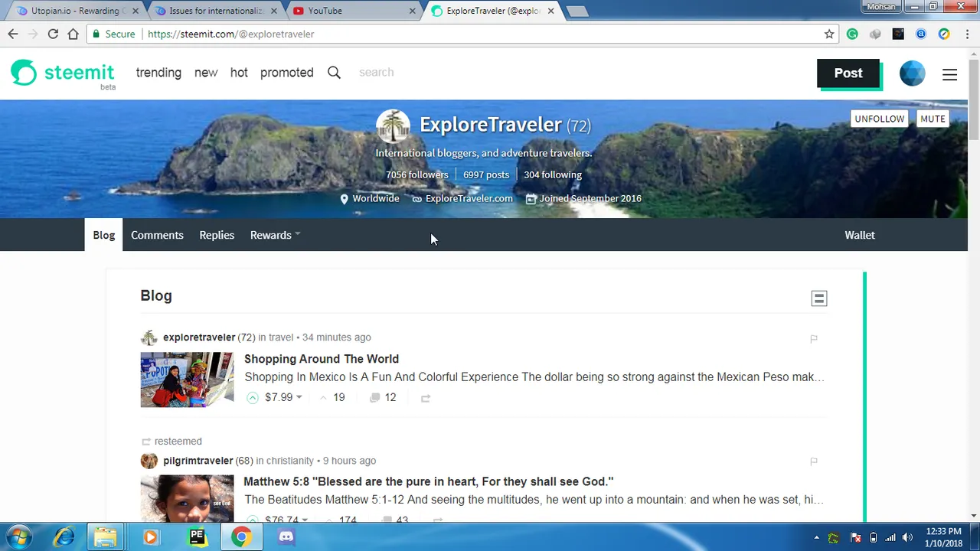980x551 pixels.
Task: Click the Steemit logo
Action: (x=63, y=73)
